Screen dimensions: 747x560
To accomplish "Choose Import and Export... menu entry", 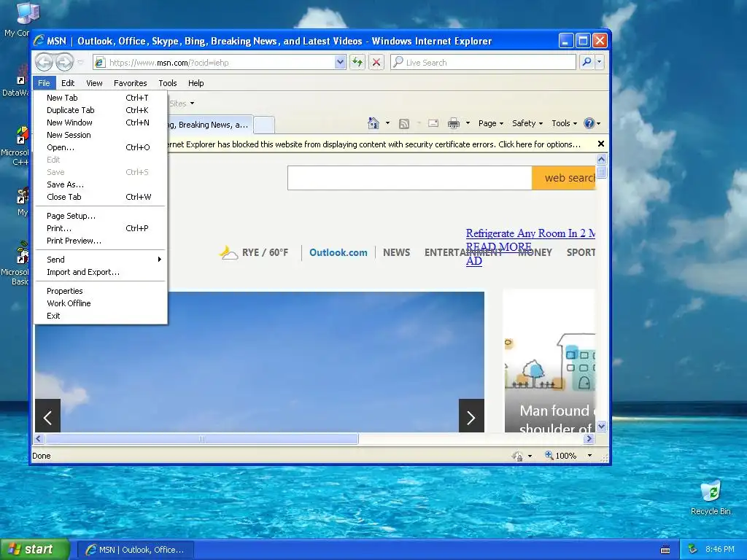I will point(101,272).
